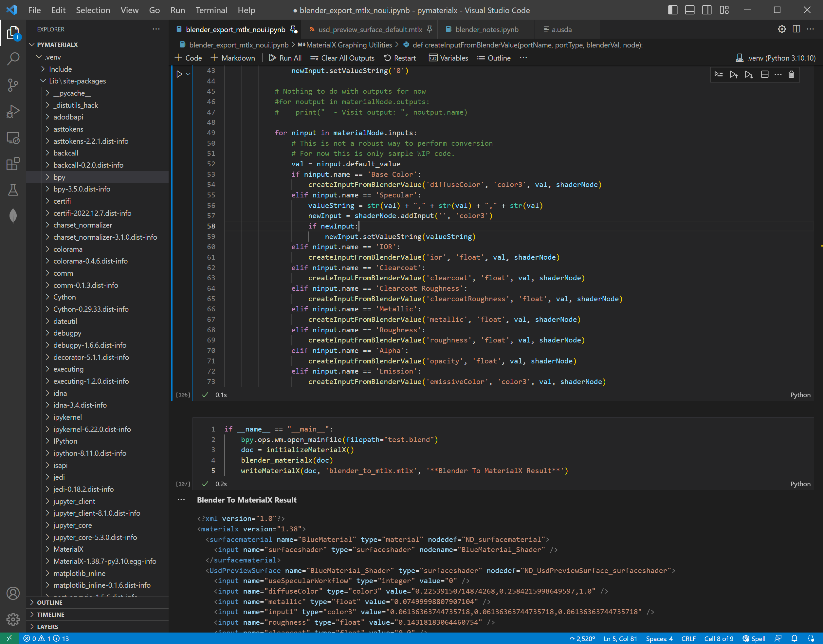Open the Terminal menu

click(211, 10)
